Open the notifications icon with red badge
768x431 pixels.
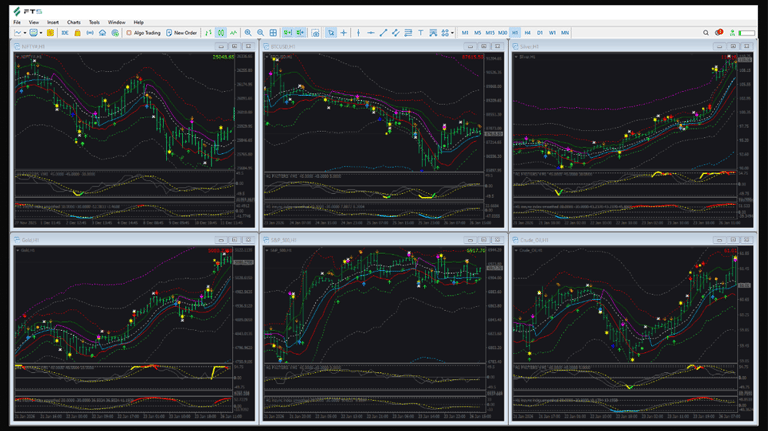pyautogui.click(x=719, y=33)
